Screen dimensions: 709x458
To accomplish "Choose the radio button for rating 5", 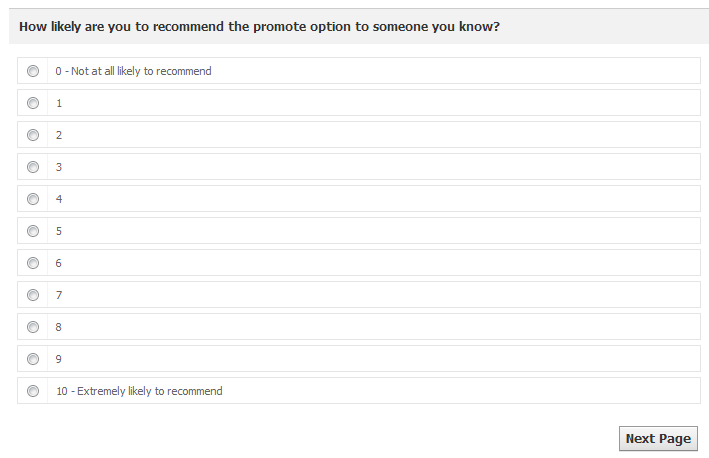I will tap(33, 231).
